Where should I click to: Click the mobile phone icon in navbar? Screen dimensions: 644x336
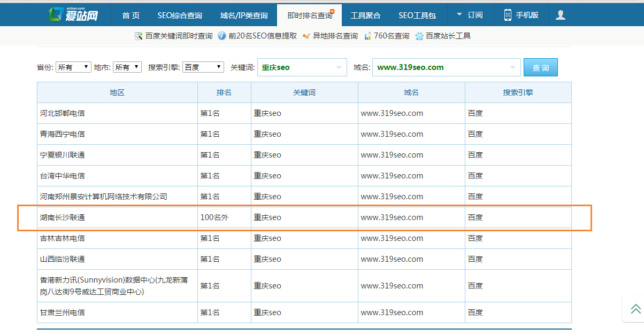tap(508, 15)
